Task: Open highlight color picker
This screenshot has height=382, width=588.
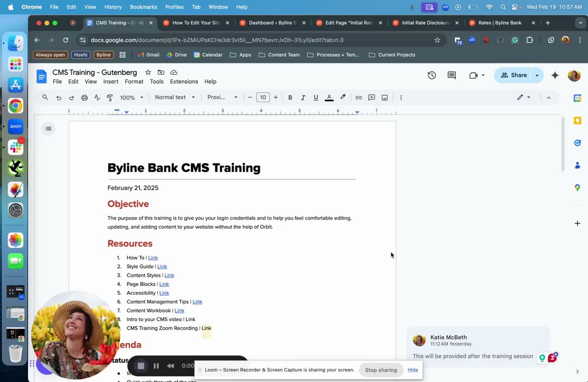Action: click(343, 97)
